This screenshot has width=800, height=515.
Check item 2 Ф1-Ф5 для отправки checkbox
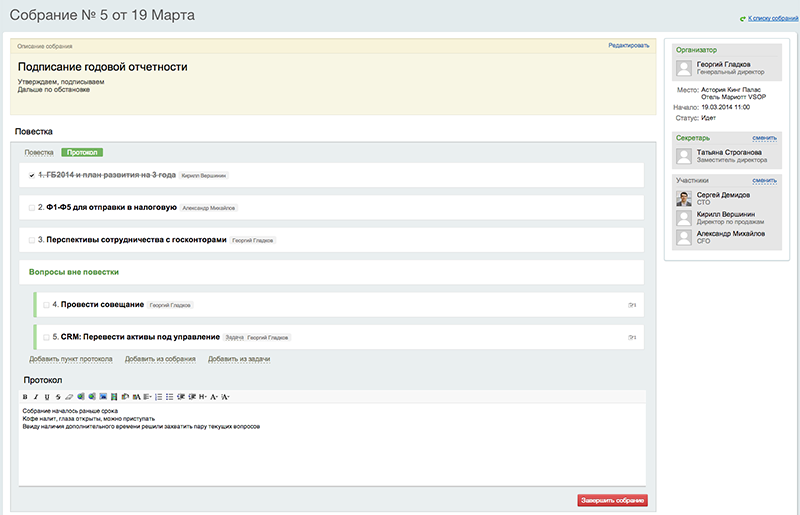[x=32, y=208]
